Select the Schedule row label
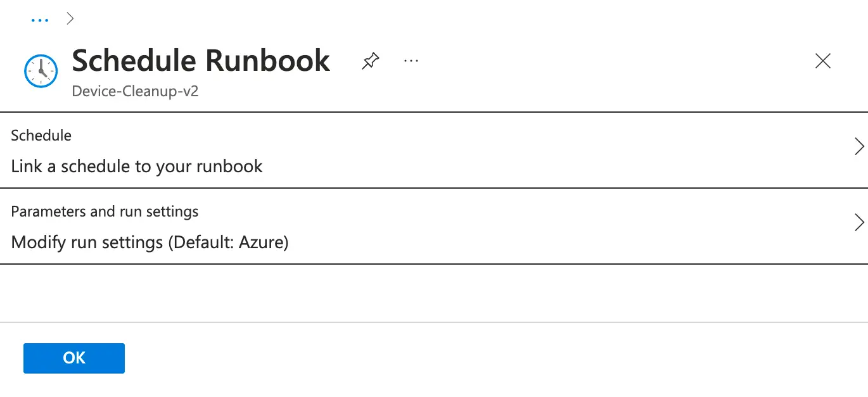 [41, 135]
